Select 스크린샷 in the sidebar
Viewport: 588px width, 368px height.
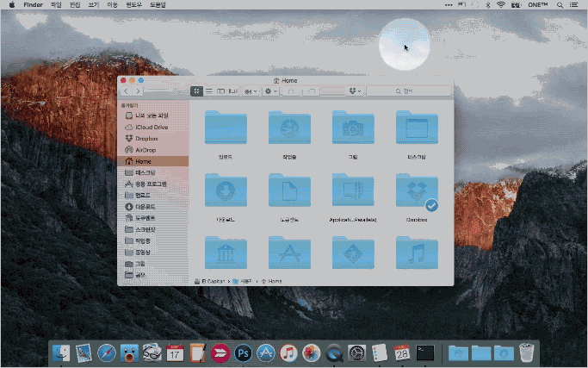click(152, 229)
